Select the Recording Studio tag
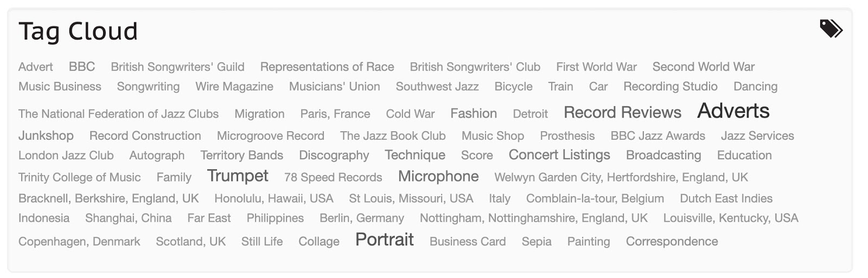 click(670, 86)
